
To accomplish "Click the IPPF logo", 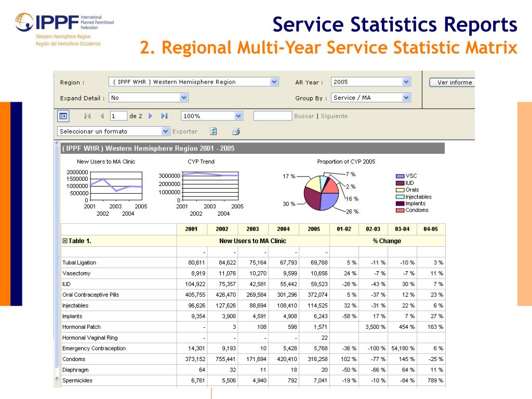I will pyautogui.click(x=64, y=30).
